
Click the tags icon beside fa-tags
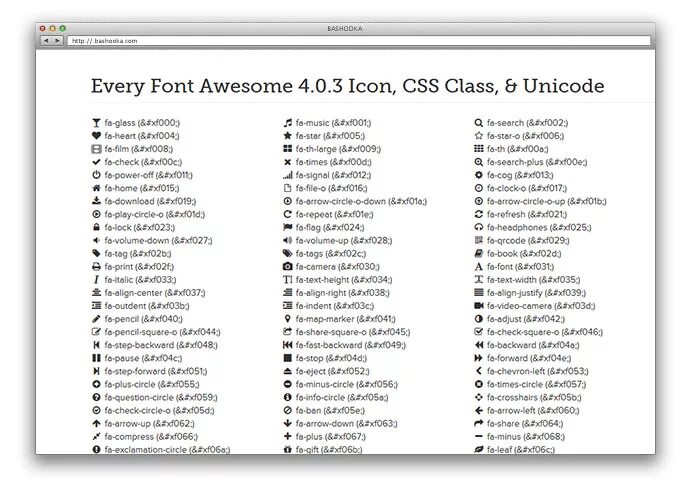click(x=287, y=253)
